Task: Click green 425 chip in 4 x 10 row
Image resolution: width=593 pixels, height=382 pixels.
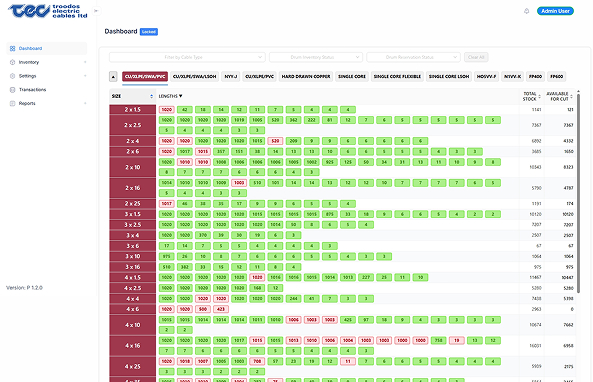Action: pyautogui.click(x=348, y=320)
